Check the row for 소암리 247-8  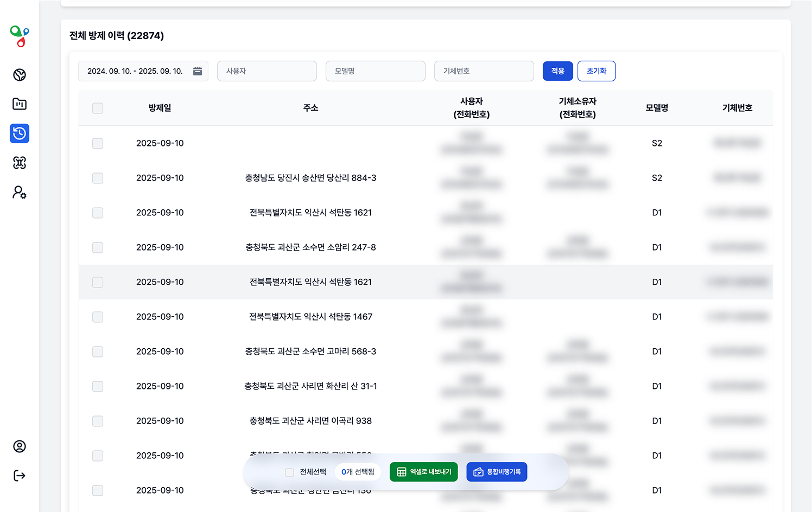pos(98,247)
